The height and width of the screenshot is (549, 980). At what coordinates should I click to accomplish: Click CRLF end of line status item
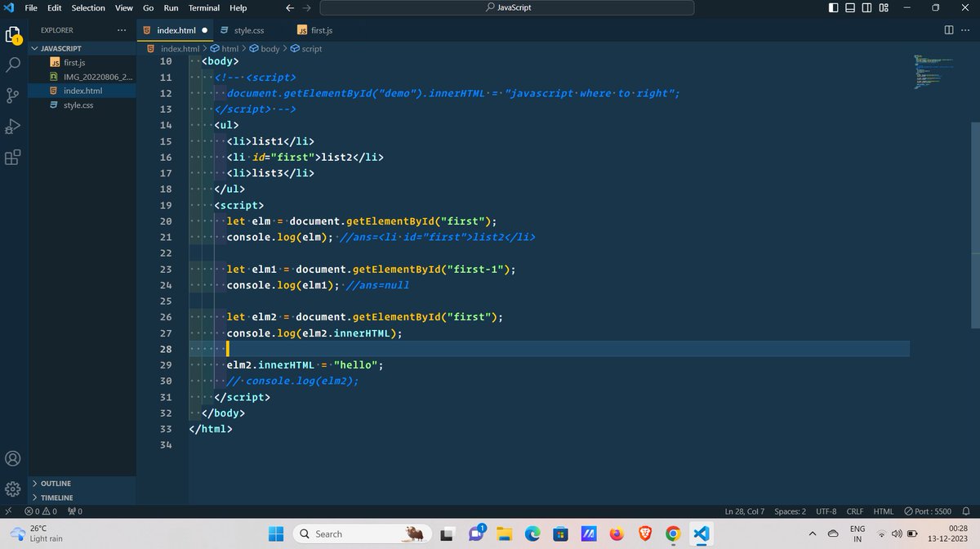click(855, 511)
